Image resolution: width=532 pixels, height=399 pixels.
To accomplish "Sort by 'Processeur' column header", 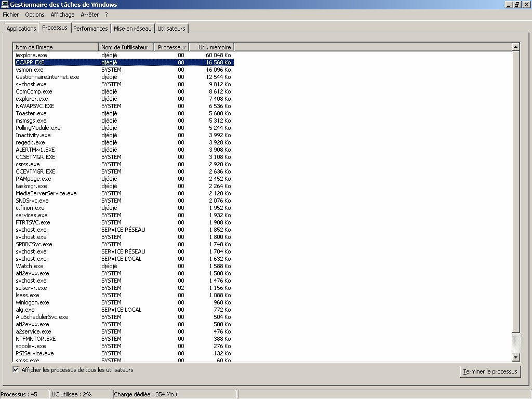I will (x=171, y=47).
